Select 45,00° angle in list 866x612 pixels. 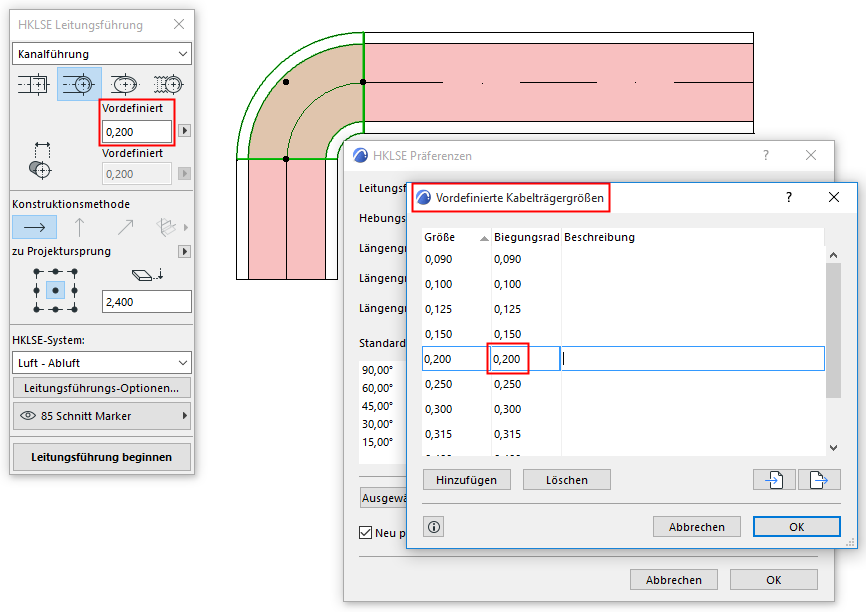[378, 406]
